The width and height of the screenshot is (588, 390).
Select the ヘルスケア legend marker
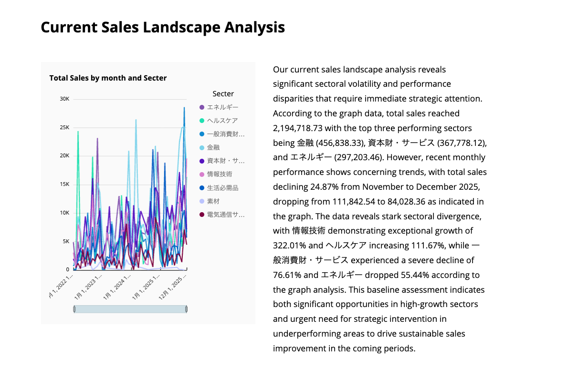pyautogui.click(x=203, y=121)
